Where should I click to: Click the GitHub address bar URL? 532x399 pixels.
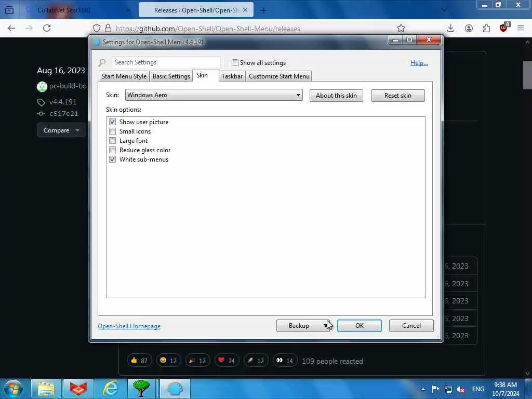(208, 29)
